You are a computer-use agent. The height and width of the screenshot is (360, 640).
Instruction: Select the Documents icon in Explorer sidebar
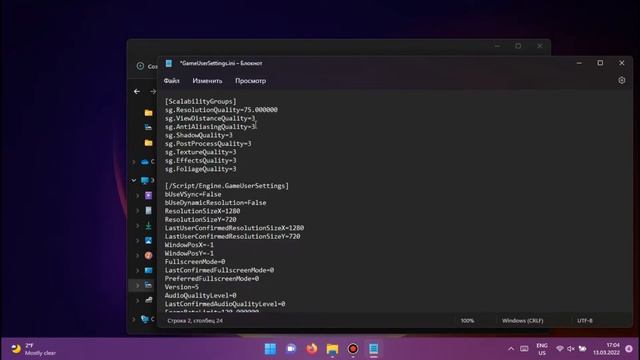[149, 210]
